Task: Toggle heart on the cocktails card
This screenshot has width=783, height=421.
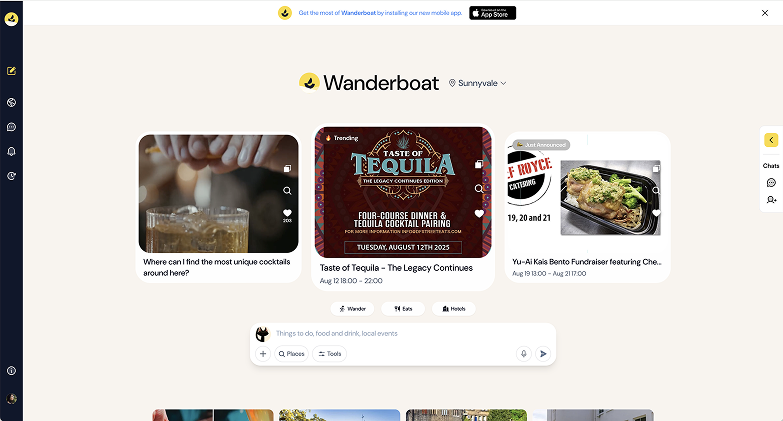Action: click(287, 213)
